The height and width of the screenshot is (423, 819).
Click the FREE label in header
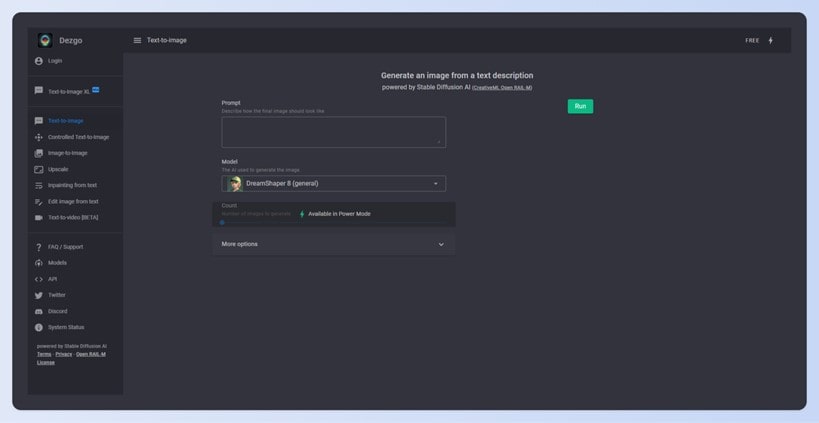pos(752,40)
